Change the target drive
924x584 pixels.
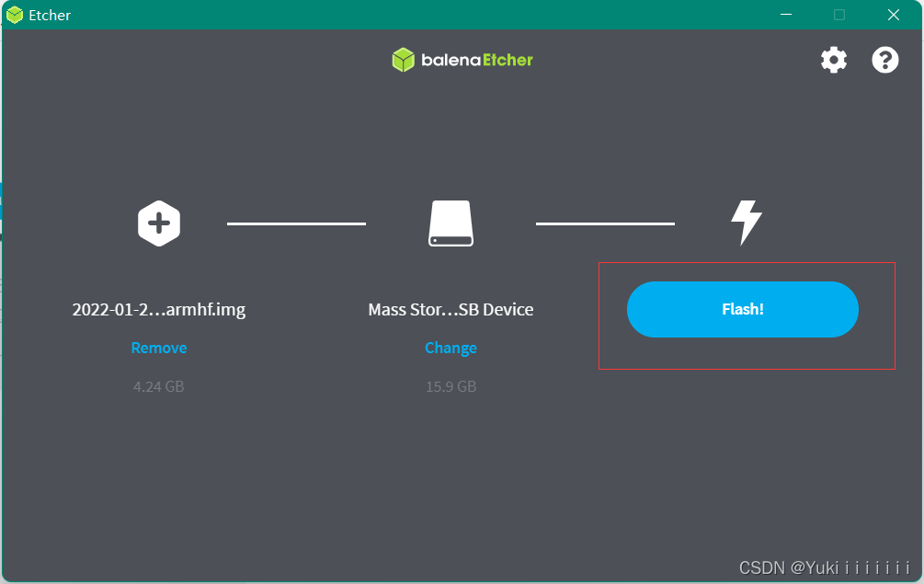451,349
